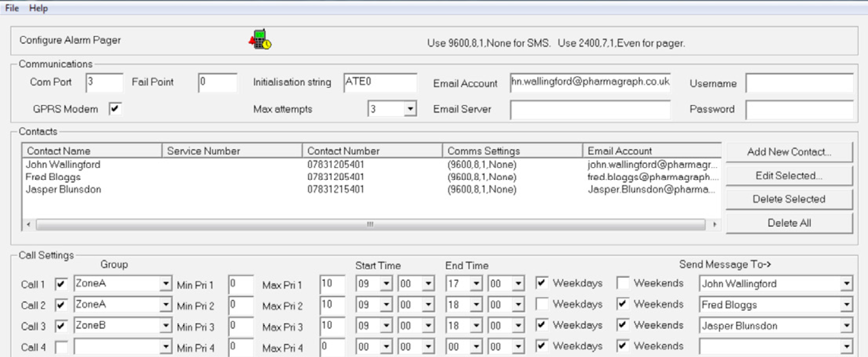Screen dimensions: 868x357
Task: Open Call 3 Group dropdown ZoneB
Action: 165,325
